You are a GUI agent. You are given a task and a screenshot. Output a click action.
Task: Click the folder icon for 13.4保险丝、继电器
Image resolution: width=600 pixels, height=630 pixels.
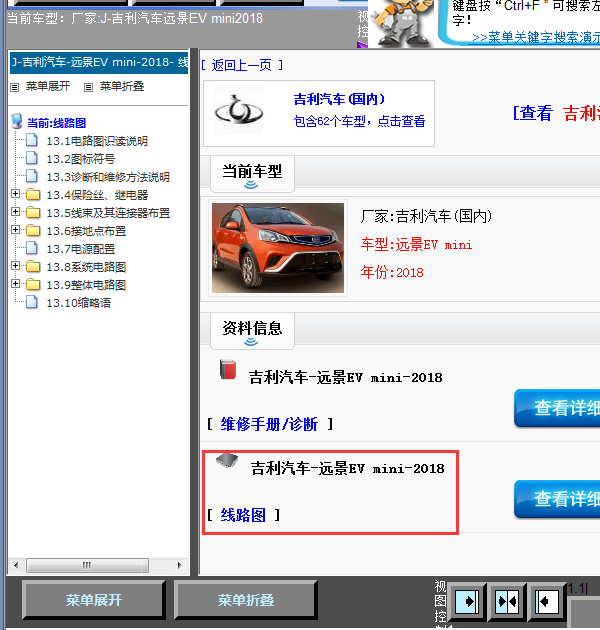pyautogui.click(x=33, y=195)
